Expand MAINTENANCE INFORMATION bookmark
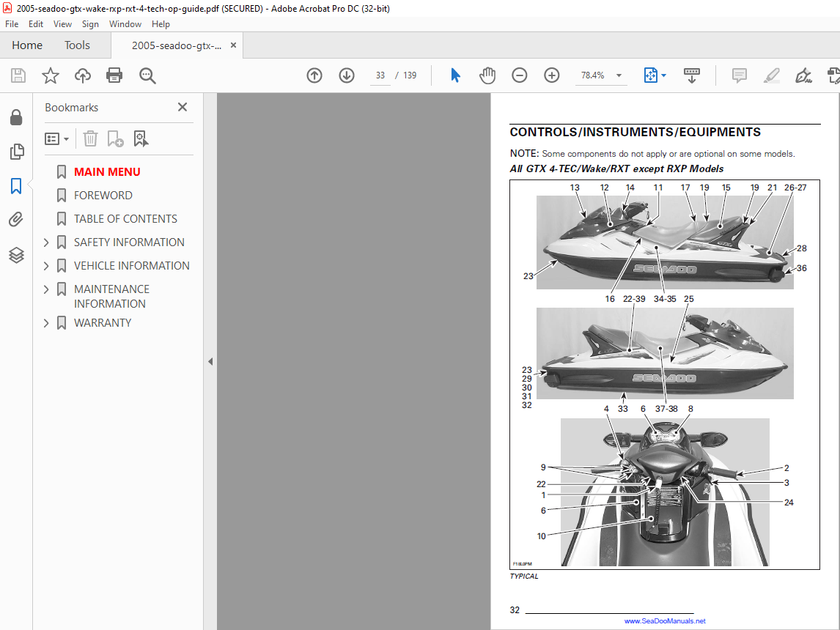The image size is (840, 630). [x=46, y=289]
